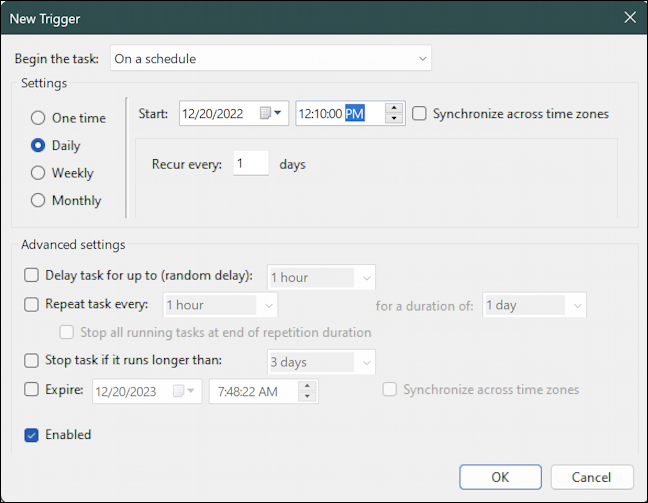This screenshot has width=648, height=503.
Task: Click the Recur every label
Action: tap(187, 164)
